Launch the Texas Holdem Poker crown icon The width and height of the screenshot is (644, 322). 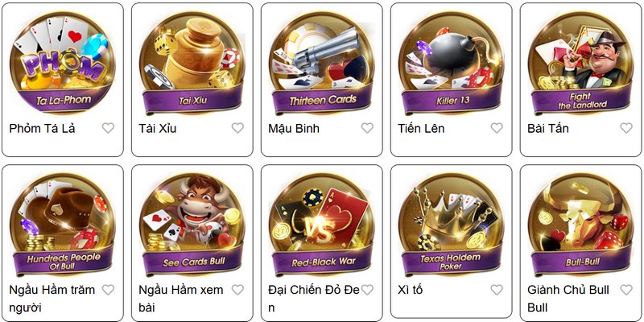452,225
